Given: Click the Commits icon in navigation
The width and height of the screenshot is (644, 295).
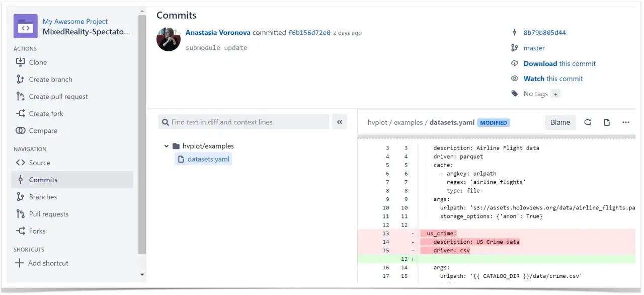Looking at the screenshot, I should click(20, 180).
